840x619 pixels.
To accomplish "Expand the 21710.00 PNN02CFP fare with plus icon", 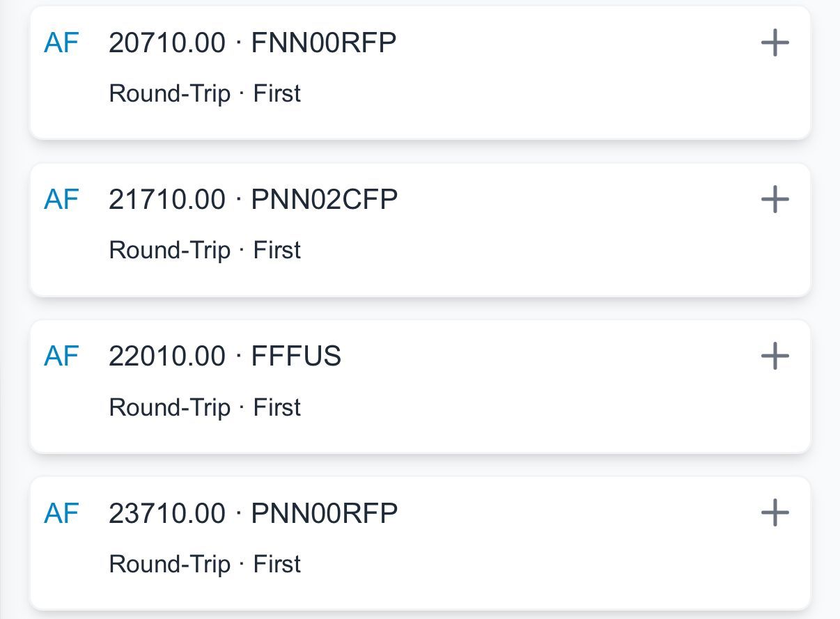I will 775,201.
